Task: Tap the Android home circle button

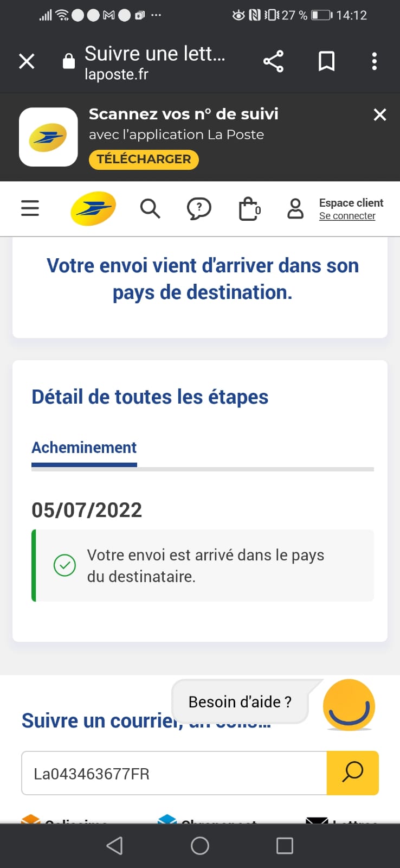Action: click(200, 846)
